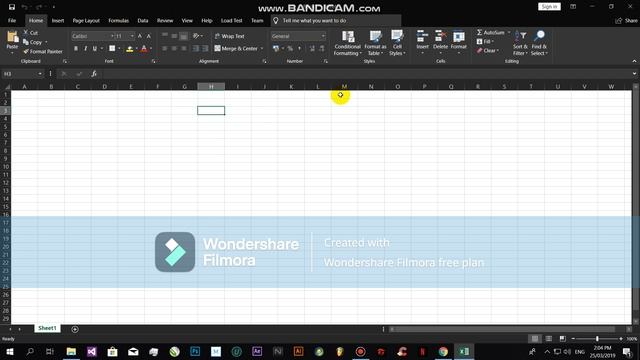Click the Paste clipboard icon
640x360 pixels.
(x=12, y=38)
